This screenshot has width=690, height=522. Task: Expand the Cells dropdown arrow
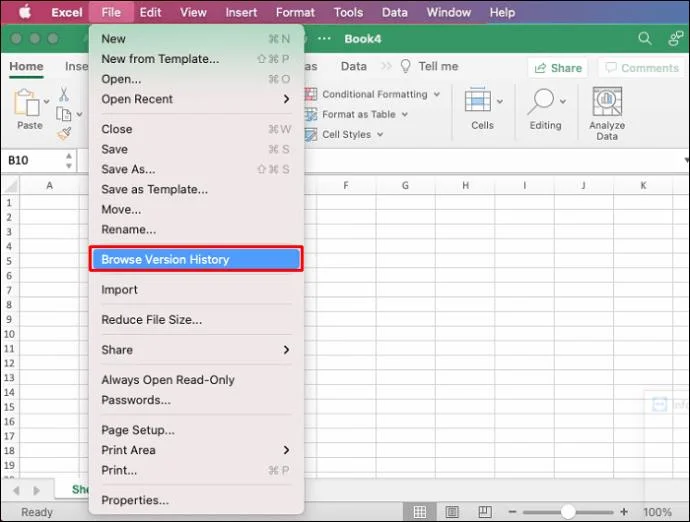click(x=500, y=102)
